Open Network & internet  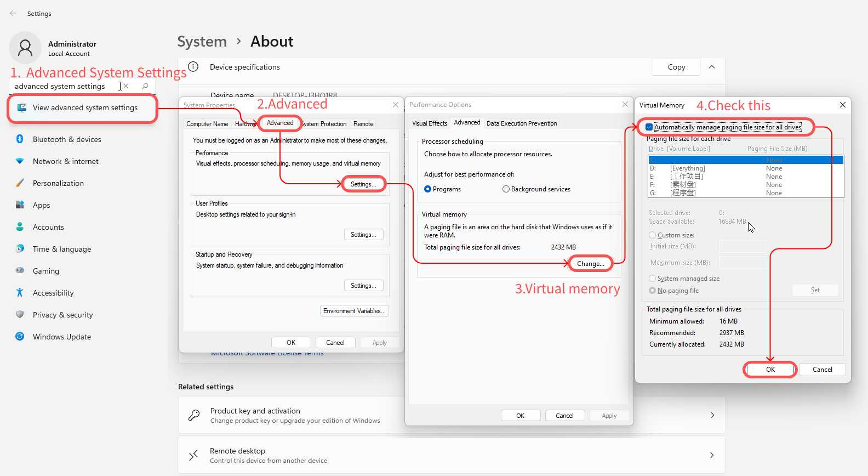pyautogui.click(x=66, y=161)
